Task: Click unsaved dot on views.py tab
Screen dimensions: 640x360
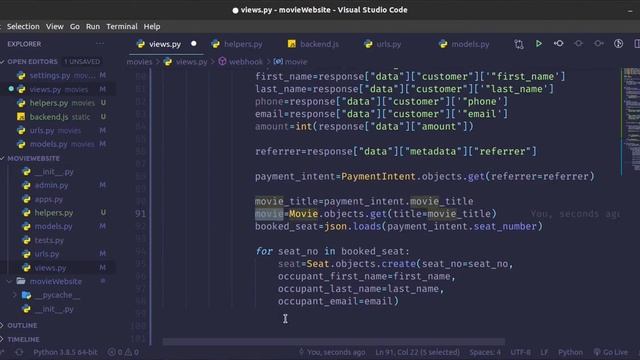Action: click(193, 44)
